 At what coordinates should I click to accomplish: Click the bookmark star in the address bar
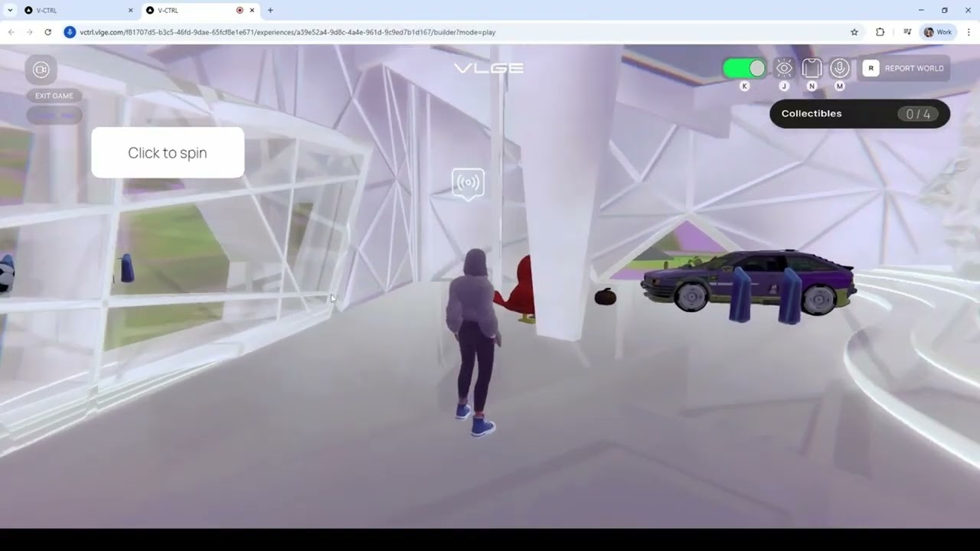[854, 32]
